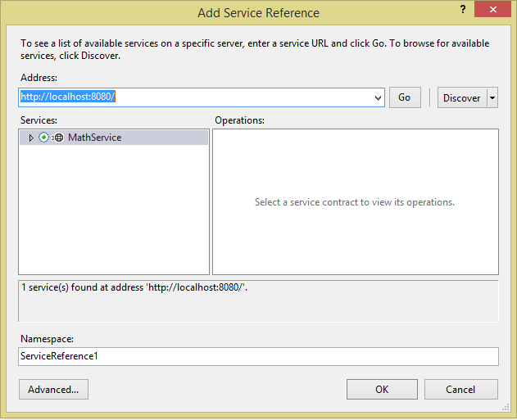Image resolution: width=517 pixels, height=420 pixels.
Task: Confirm with the OK button
Action: click(x=382, y=389)
